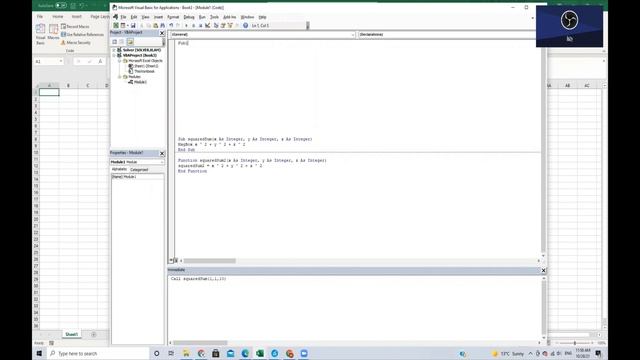Image resolution: width=640 pixels, height=360 pixels.
Task: Click the Undo icon in the VBA toolbar
Action: tap(171, 25)
